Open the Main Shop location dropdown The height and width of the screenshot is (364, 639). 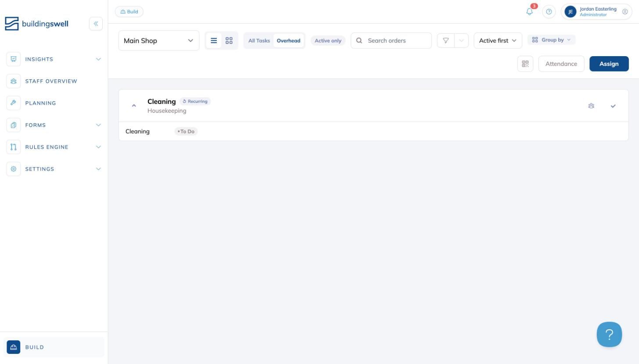[159, 40]
